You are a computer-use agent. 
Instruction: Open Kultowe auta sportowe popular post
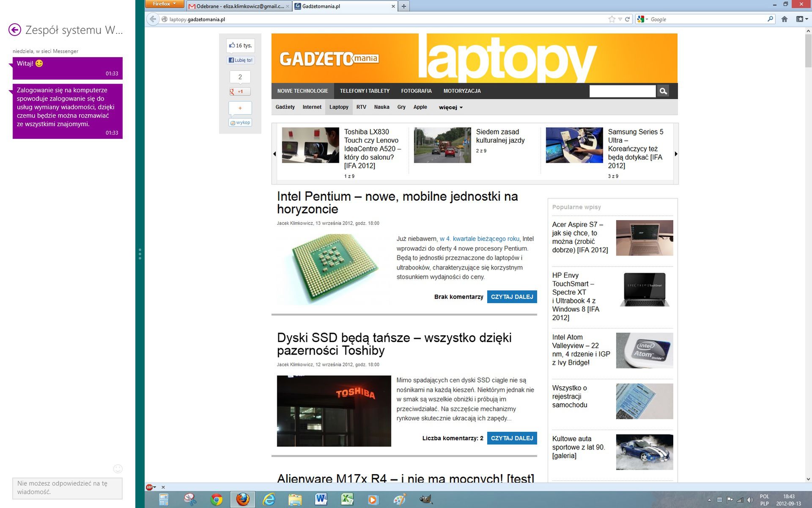click(x=579, y=447)
